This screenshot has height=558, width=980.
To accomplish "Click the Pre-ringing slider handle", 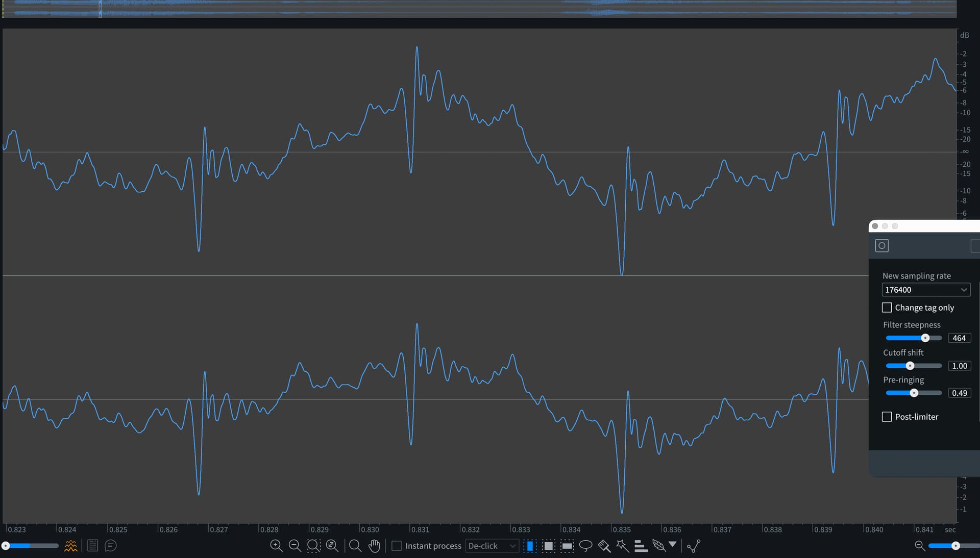I will tap(914, 393).
